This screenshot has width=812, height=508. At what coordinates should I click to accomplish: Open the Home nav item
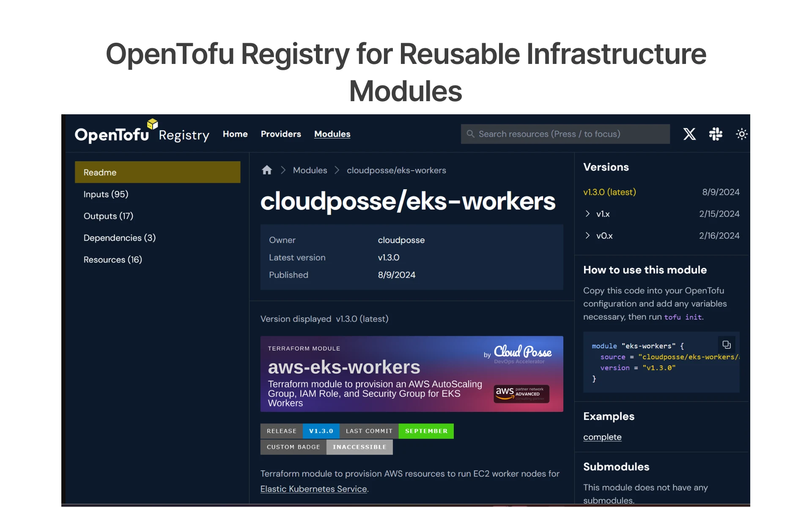235,134
